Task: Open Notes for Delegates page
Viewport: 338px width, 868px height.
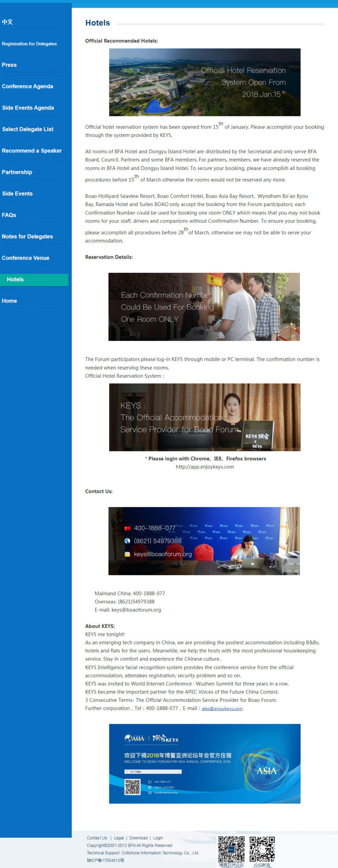Action: pos(27,236)
